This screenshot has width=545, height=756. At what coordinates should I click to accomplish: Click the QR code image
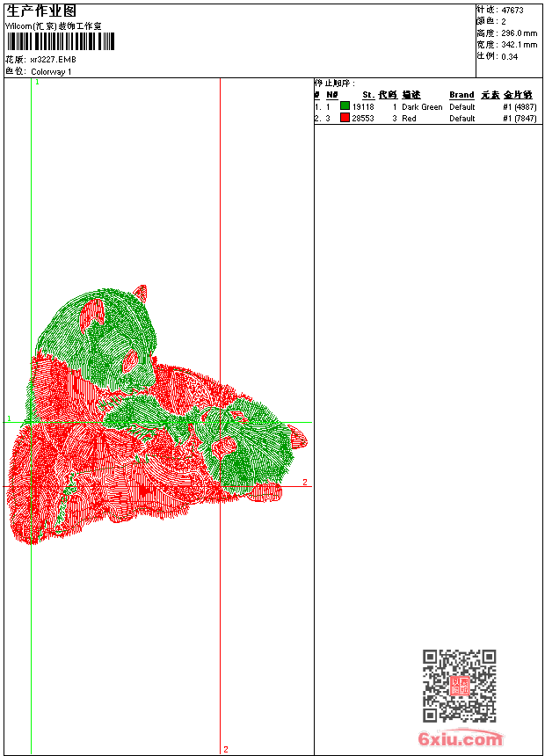pos(459,686)
